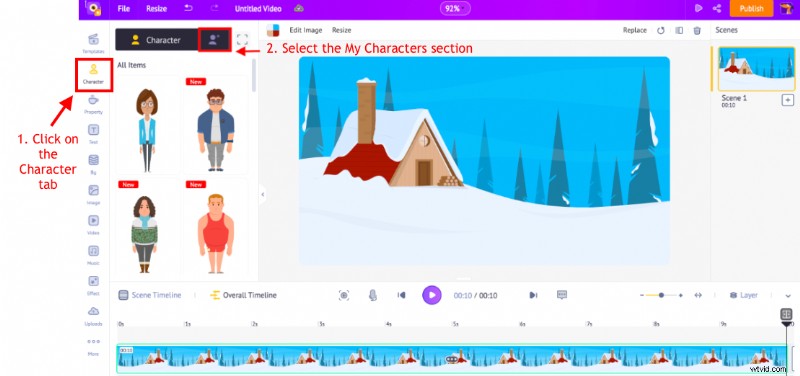Open the Bg backgrounds section

tap(93, 165)
